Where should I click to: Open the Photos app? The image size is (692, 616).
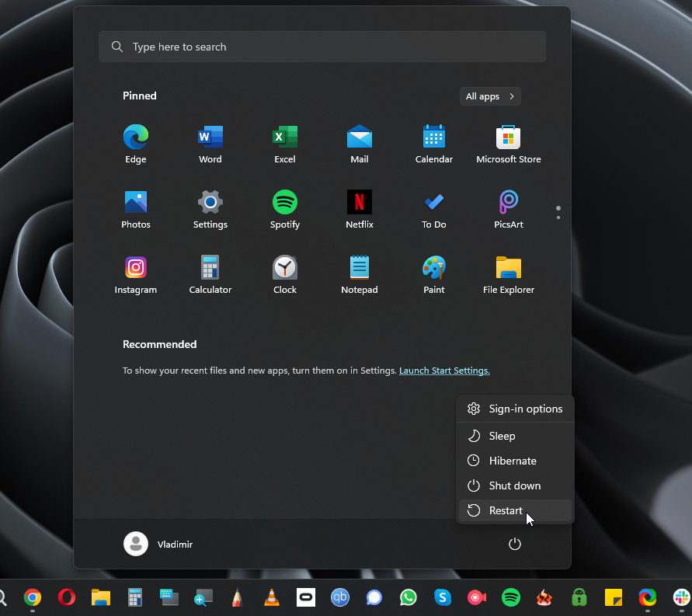click(x=135, y=210)
